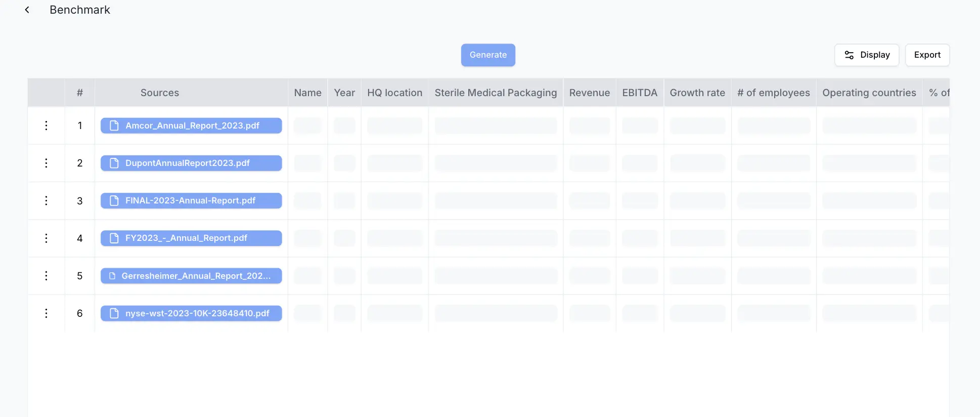Open row 1 three-dot options menu
980x417 pixels.
pyautogui.click(x=46, y=126)
